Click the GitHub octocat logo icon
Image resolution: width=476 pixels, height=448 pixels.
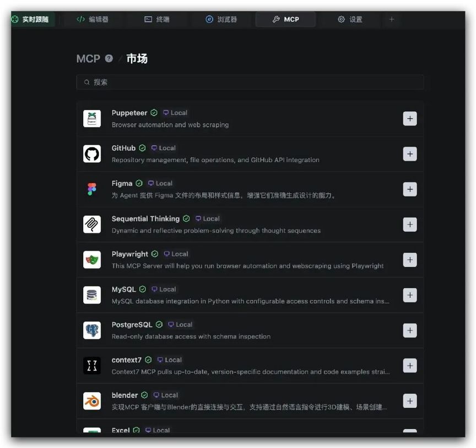[92, 154]
